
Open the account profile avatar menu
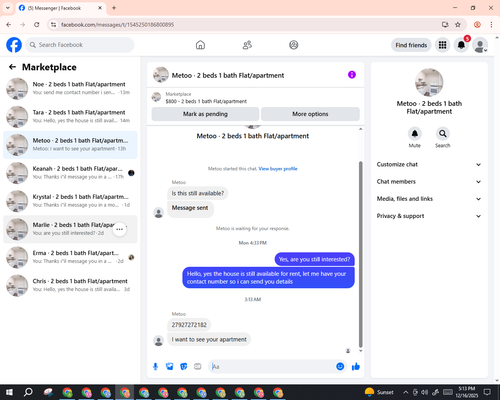480,45
